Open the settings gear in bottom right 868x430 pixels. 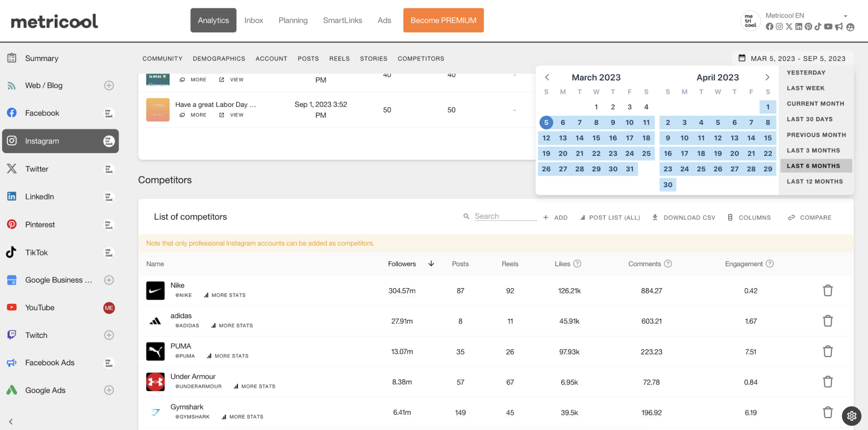[x=852, y=416]
